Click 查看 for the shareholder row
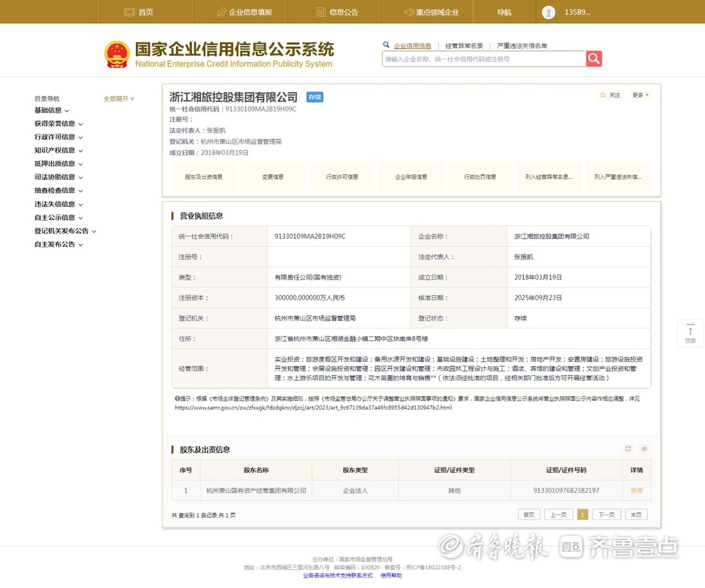 point(636,491)
